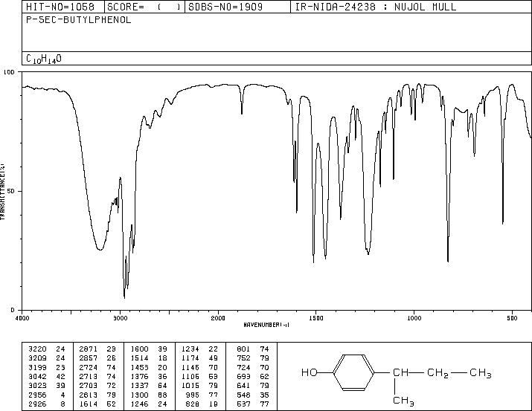Click the 548 peak entry
Viewport: 532px width, 411px height.
click(253, 395)
